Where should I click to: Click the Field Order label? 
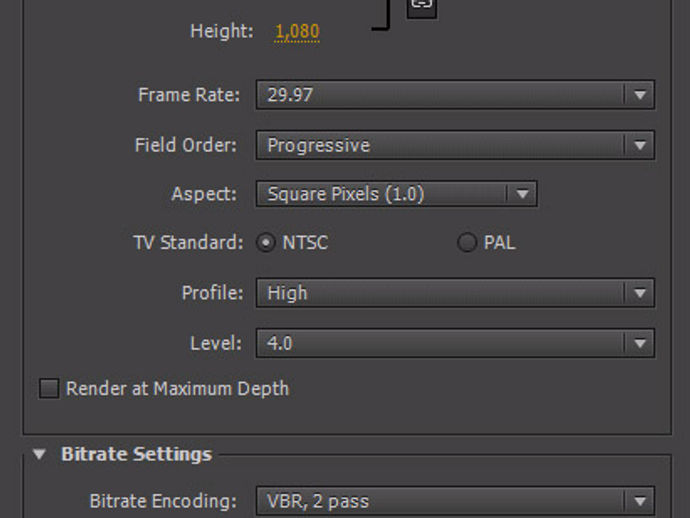click(x=186, y=145)
